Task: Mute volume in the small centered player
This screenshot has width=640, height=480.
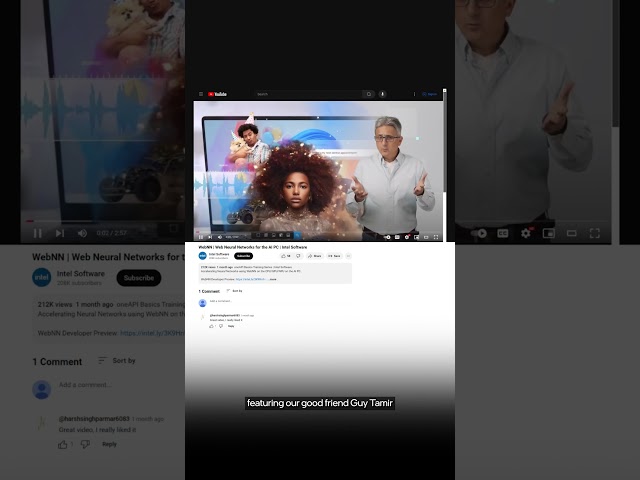Action: point(220,237)
